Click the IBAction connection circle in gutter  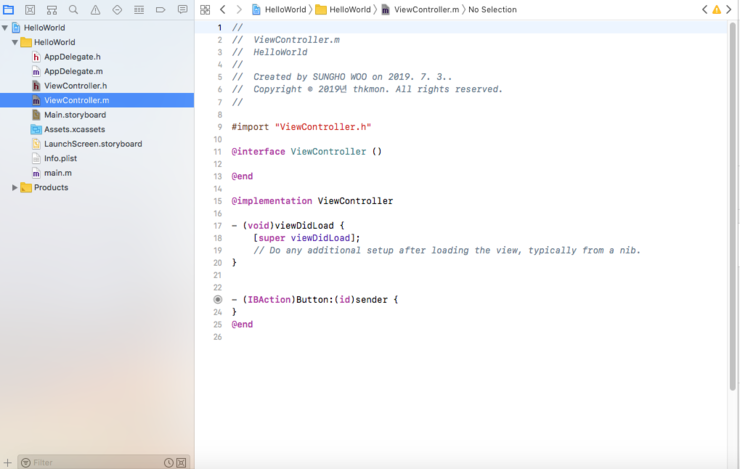click(217, 299)
